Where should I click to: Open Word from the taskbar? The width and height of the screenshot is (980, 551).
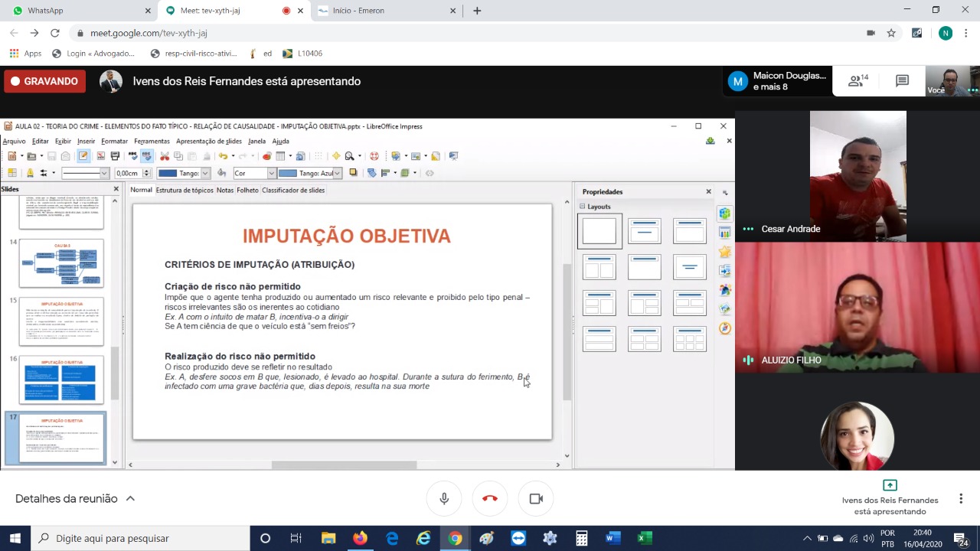[x=612, y=539]
